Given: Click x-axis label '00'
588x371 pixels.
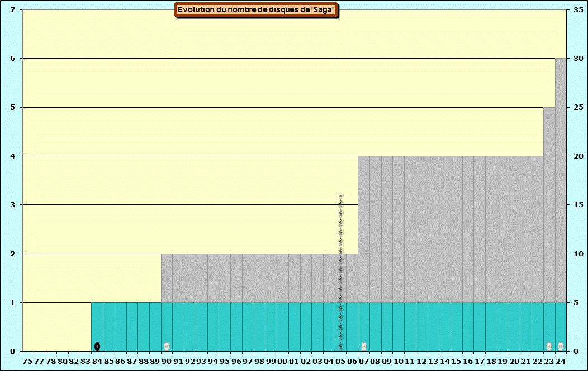Looking at the screenshot, I should 283,362.
